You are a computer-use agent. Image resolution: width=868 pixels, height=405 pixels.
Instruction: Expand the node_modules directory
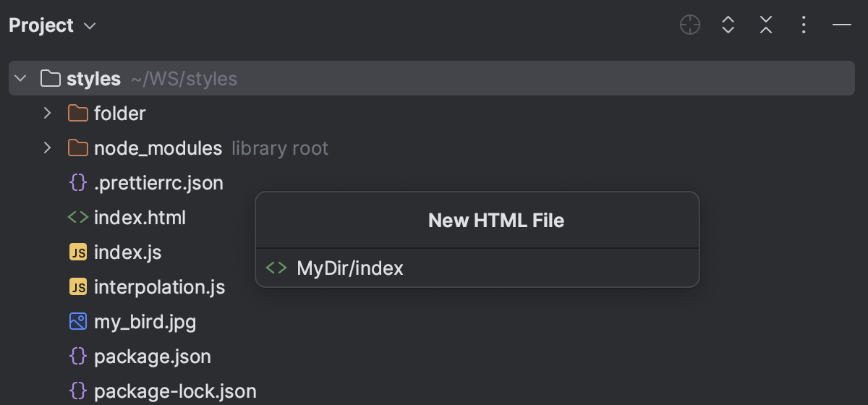tap(47, 148)
